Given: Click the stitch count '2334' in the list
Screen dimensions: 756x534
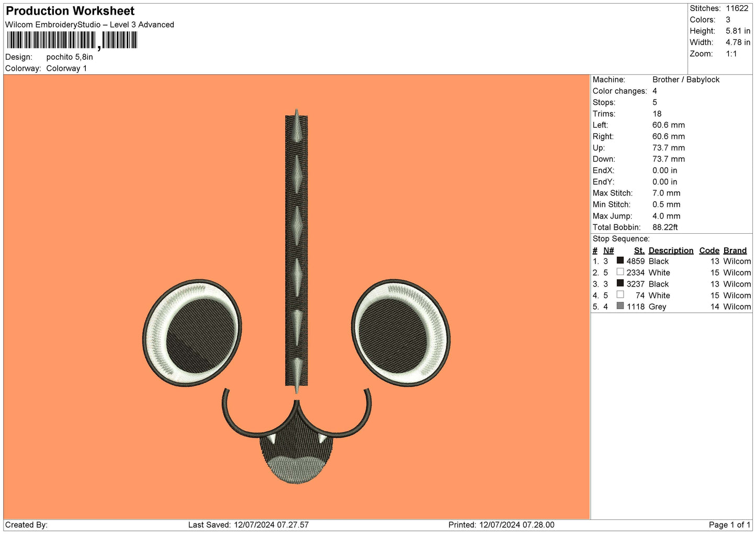Looking at the screenshot, I should (x=636, y=273).
